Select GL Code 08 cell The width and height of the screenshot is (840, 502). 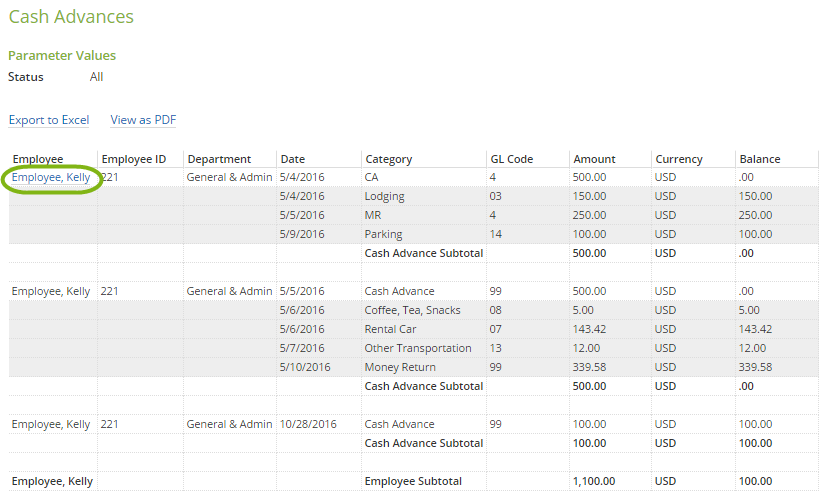[496, 310]
